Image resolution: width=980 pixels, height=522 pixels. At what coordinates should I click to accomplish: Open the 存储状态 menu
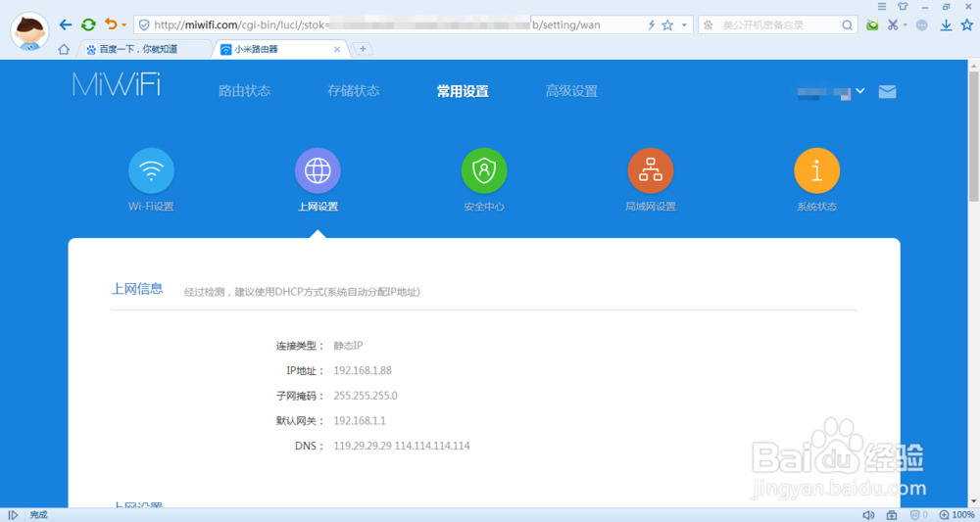click(353, 91)
